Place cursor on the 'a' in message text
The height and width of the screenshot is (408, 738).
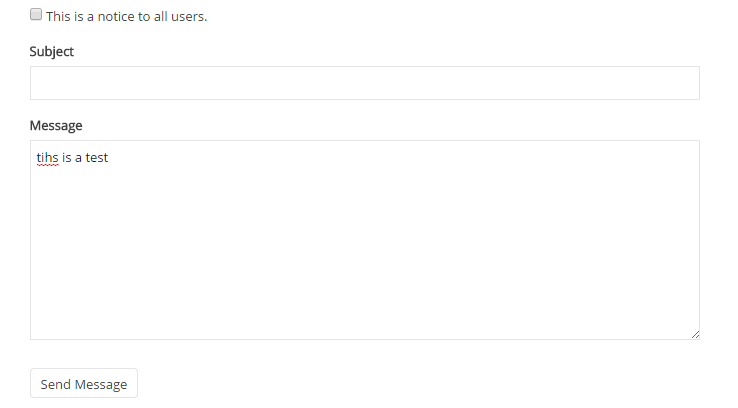(79, 157)
